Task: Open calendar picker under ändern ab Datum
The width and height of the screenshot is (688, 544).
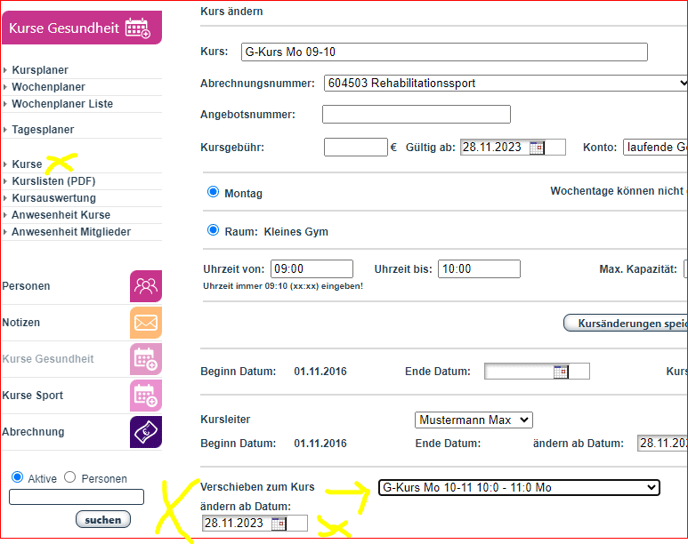Action: [x=278, y=523]
